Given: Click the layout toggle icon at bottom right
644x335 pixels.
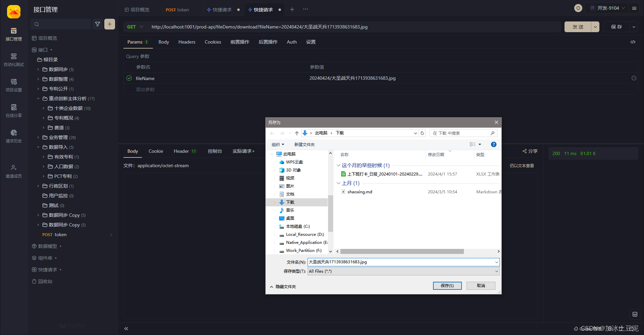Looking at the screenshot, I should [635, 314].
